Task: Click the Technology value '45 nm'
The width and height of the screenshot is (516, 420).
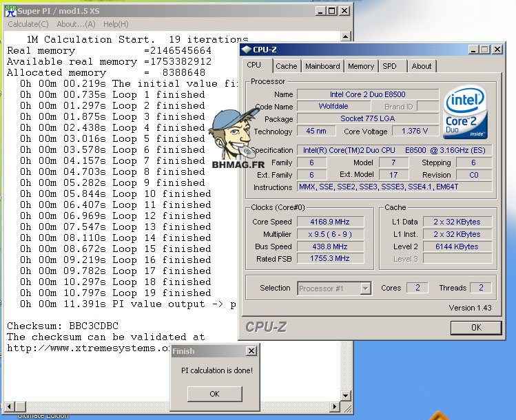Action: 316,131
